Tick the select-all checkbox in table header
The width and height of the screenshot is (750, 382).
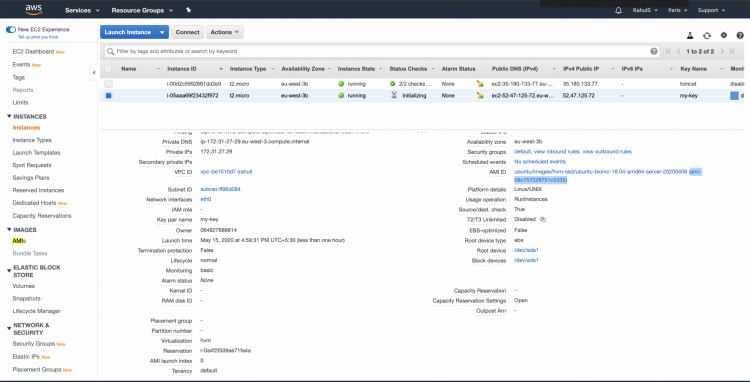(109, 69)
